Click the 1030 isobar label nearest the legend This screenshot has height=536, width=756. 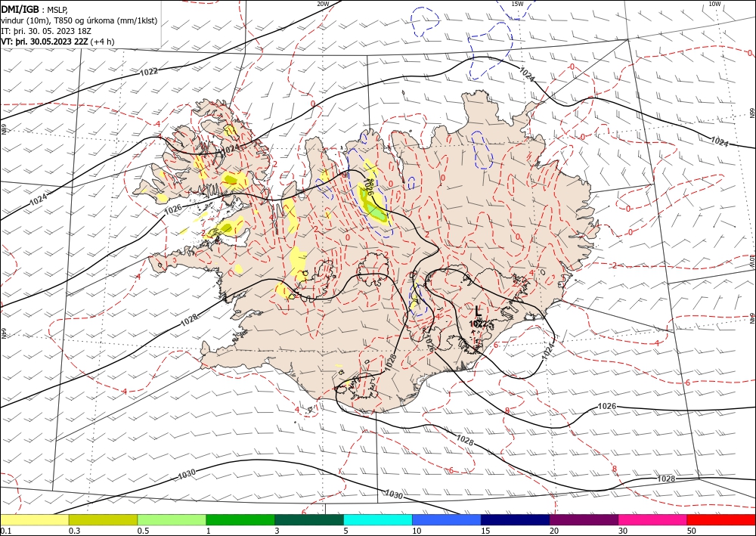tap(394, 494)
